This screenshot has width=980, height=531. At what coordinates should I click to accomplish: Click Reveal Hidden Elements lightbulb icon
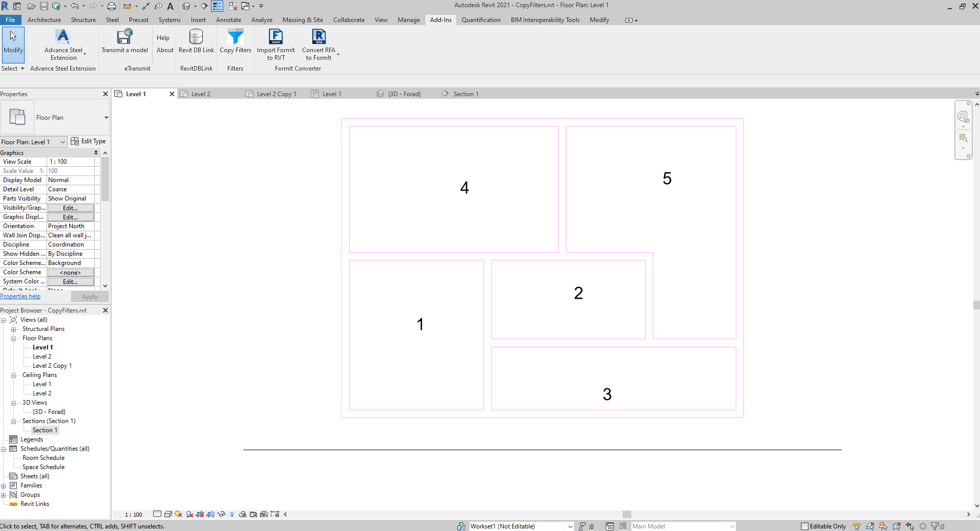pos(232,514)
